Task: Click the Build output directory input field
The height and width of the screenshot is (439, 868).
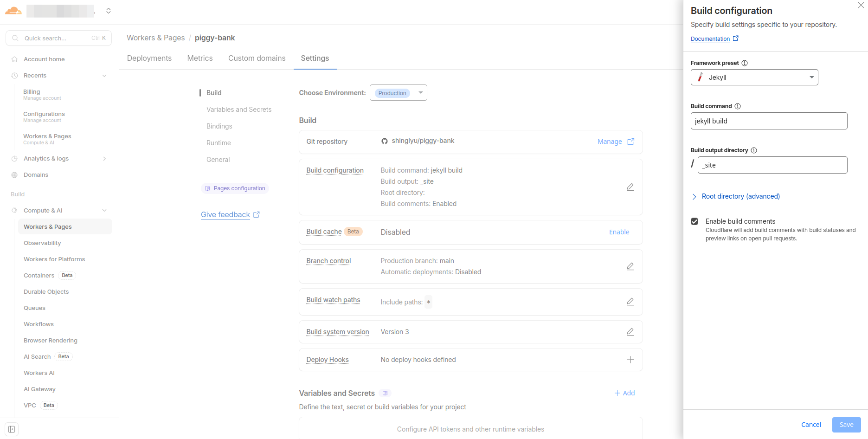Action: pyautogui.click(x=772, y=165)
